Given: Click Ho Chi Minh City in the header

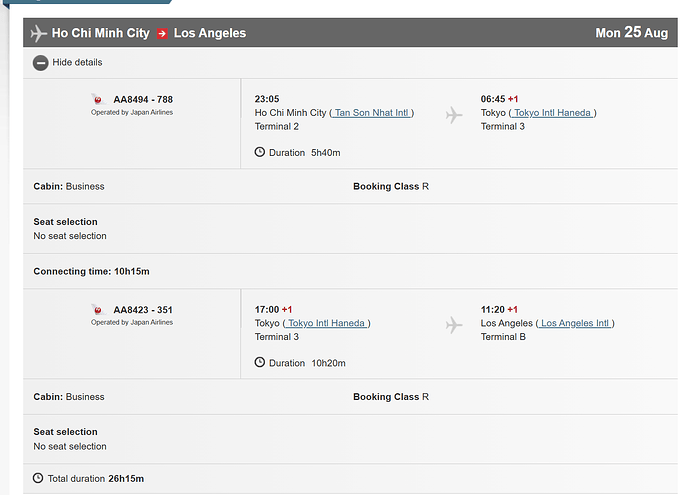Looking at the screenshot, I should tap(101, 33).
